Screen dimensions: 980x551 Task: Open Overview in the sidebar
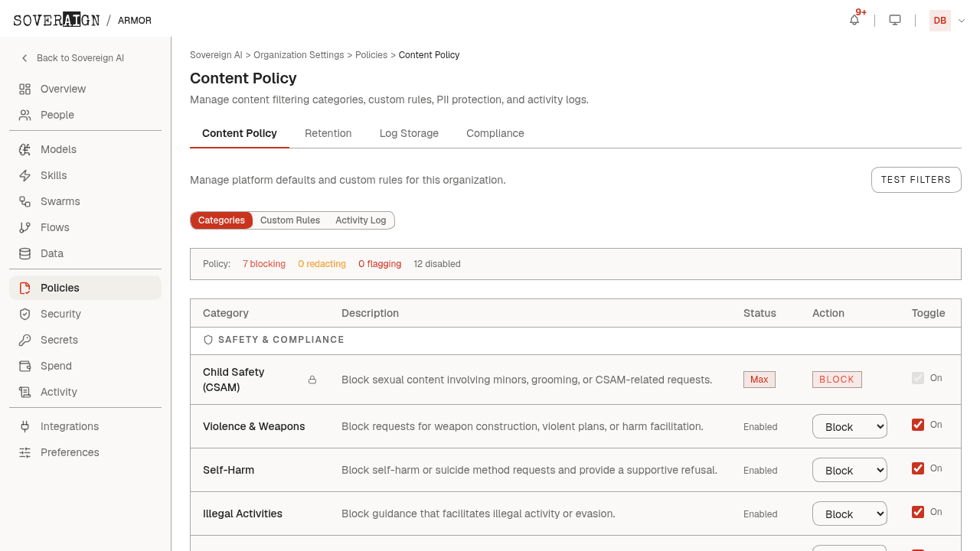(x=85, y=89)
